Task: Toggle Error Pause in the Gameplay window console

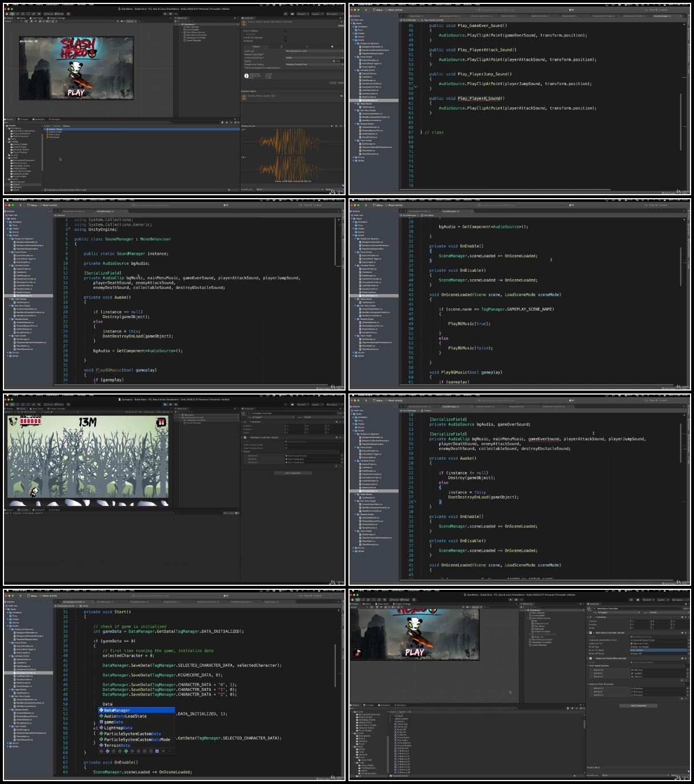Action: click(x=28, y=513)
